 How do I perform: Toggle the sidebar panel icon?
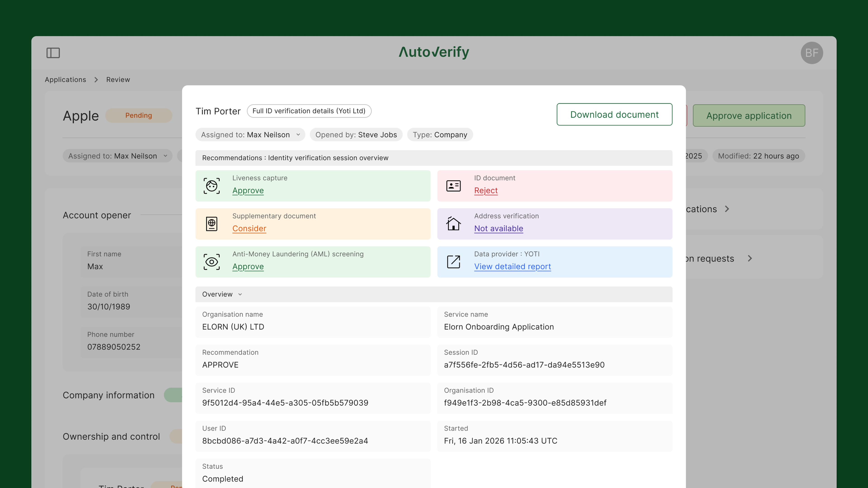coord(53,53)
